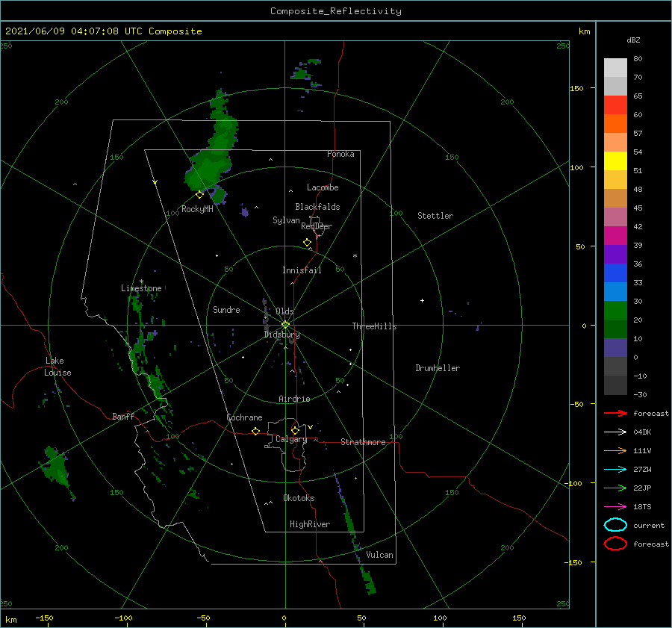The image size is (672, 628).
Task: Click the Composite_Reflectivity title text
Action: [x=336, y=11]
